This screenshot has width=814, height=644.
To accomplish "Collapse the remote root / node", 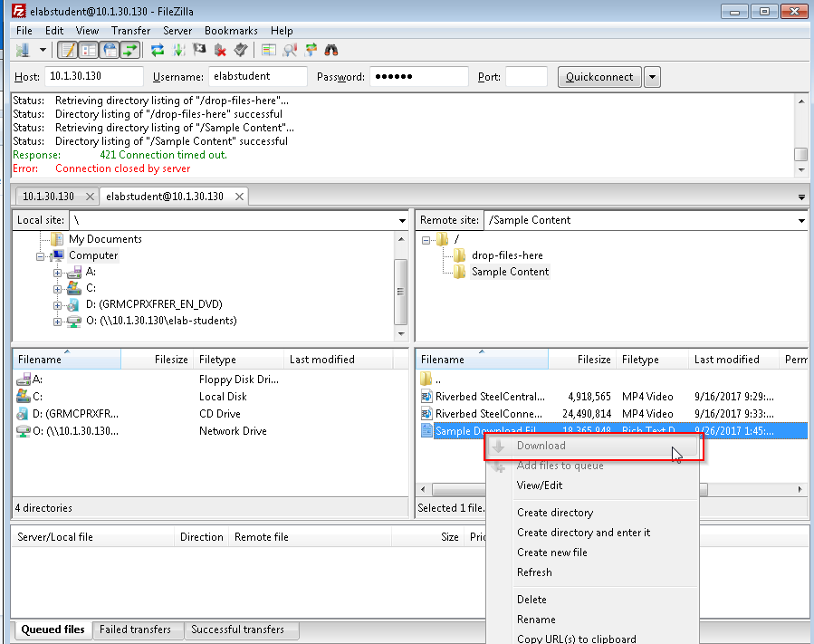I will 426,240.
